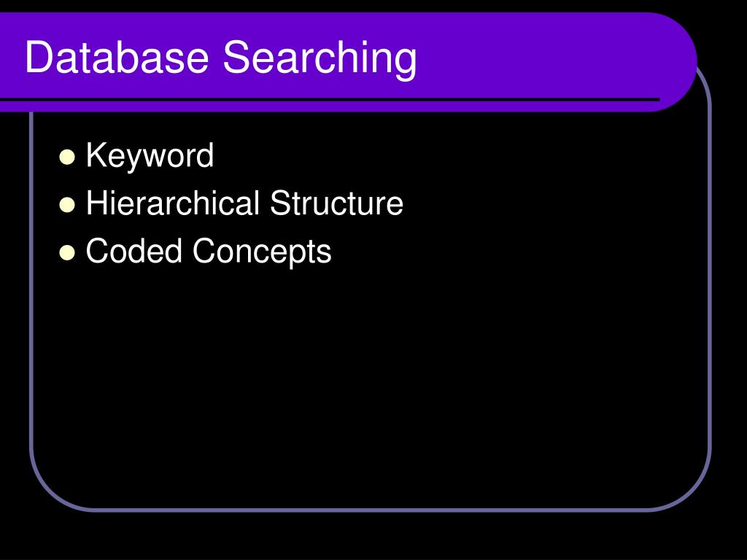Click the empty black area inside the frame

(x=371, y=381)
